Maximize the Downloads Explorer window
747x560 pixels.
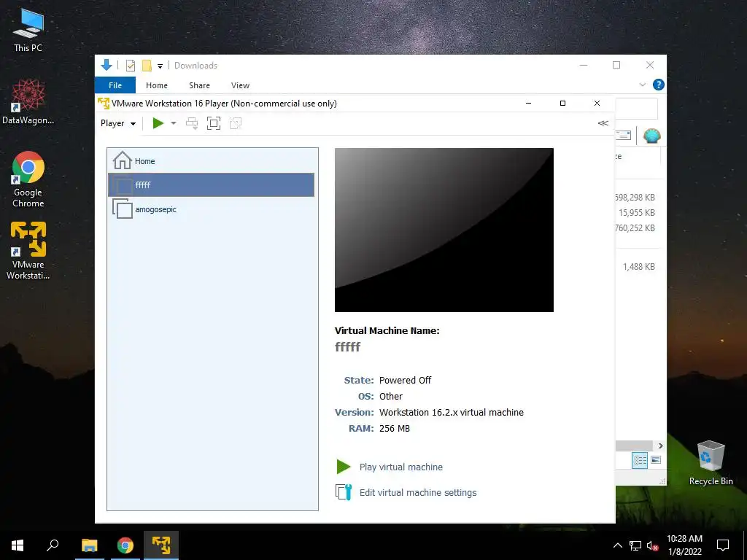[x=616, y=65]
